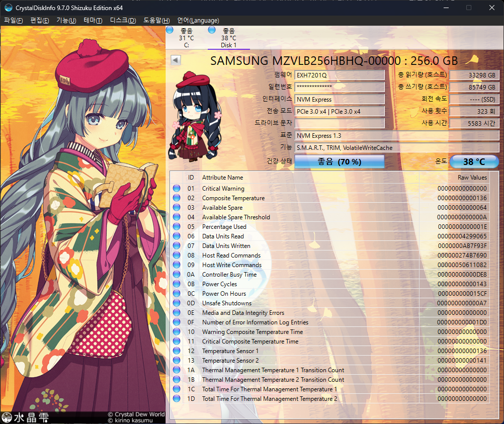The image size is (504, 424).
Task: Click status orb for Error Information Log Entries
Action: 177,322
